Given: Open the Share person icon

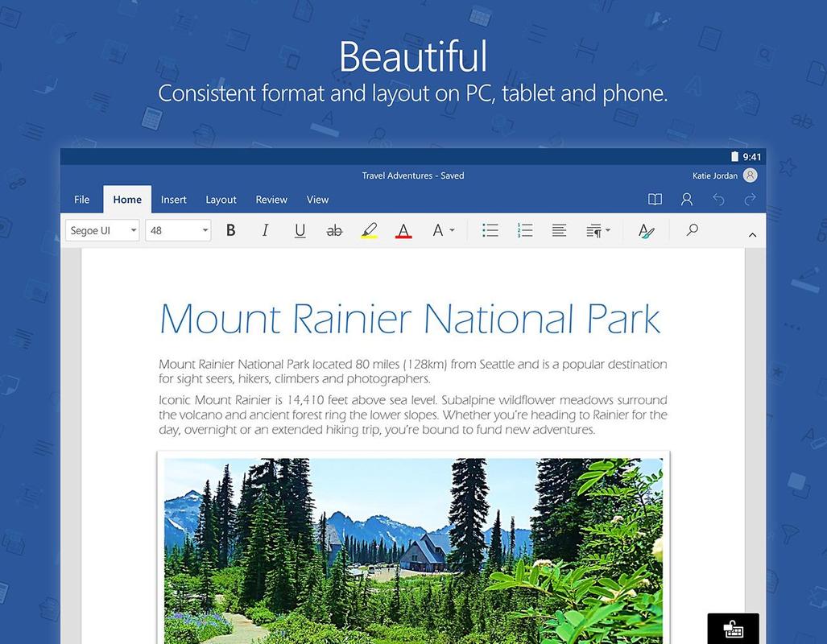Looking at the screenshot, I should pos(687,199).
